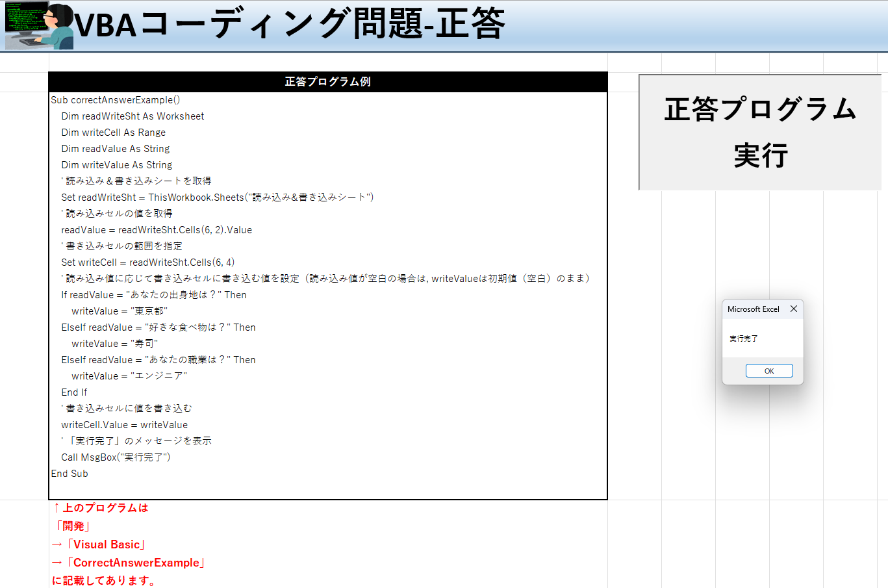This screenshot has width=888, height=588.
Task: Click the Call MsgBox("実行完了") line
Action: point(116,457)
